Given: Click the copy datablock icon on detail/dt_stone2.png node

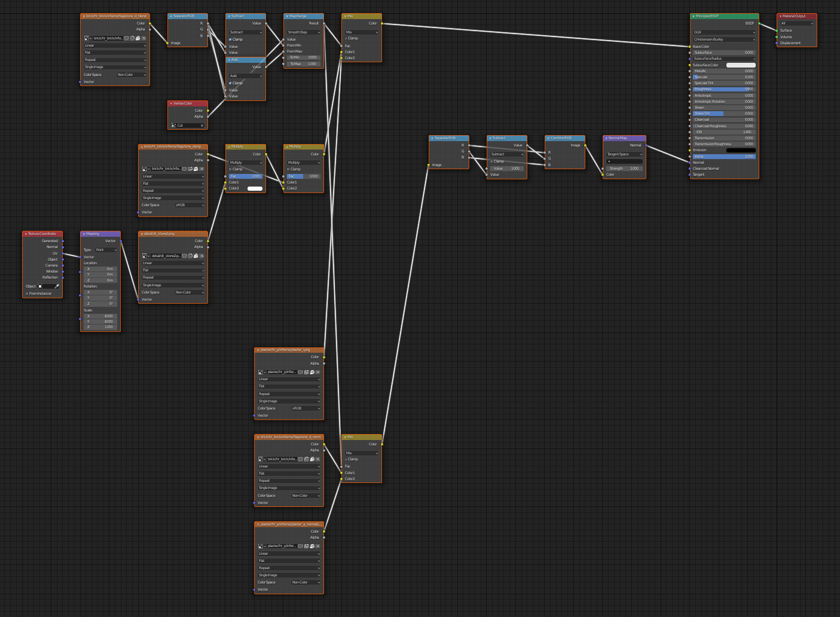Looking at the screenshot, I should click(x=191, y=256).
